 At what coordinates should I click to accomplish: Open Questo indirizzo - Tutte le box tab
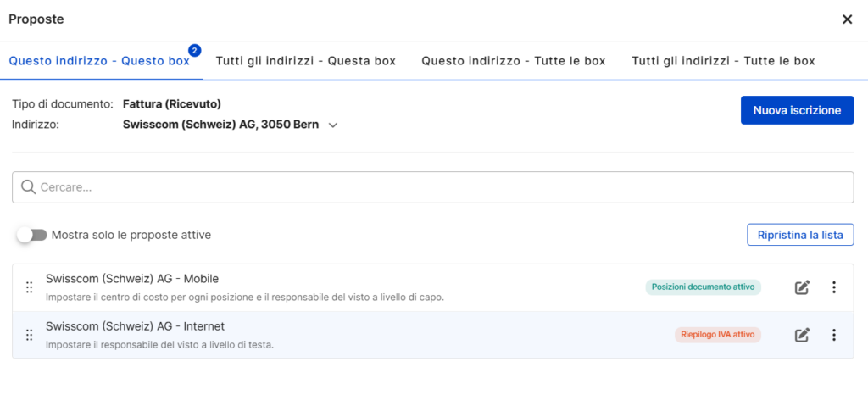[513, 61]
